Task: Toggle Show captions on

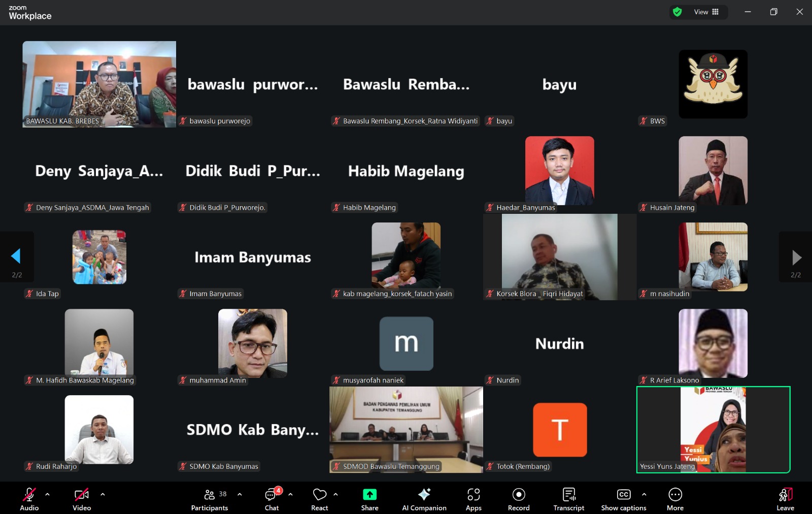Action: [623, 499]
